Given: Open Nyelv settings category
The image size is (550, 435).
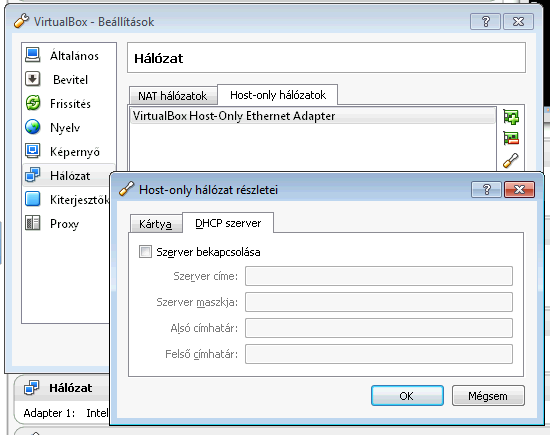Looking at the screenshot, I should [69, 127].
